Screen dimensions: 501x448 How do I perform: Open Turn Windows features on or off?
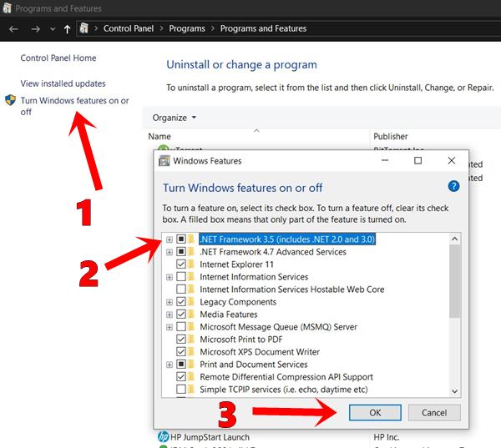pos(75,106)
